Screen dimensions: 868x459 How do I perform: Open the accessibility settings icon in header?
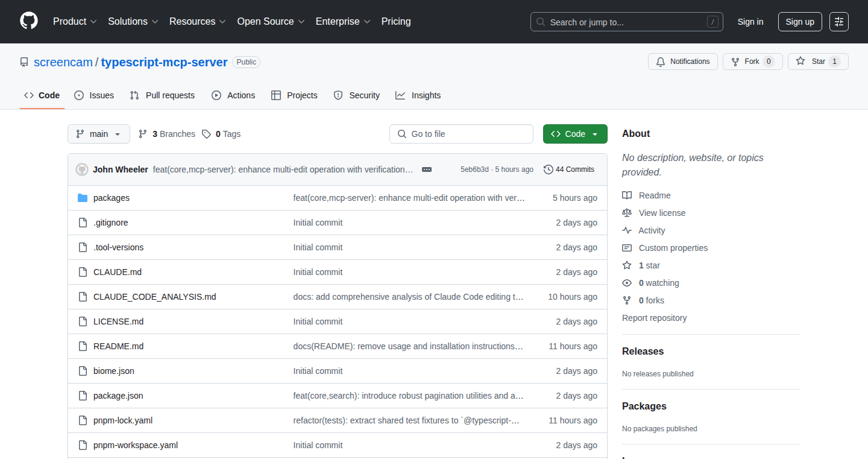tap(839, 22)
